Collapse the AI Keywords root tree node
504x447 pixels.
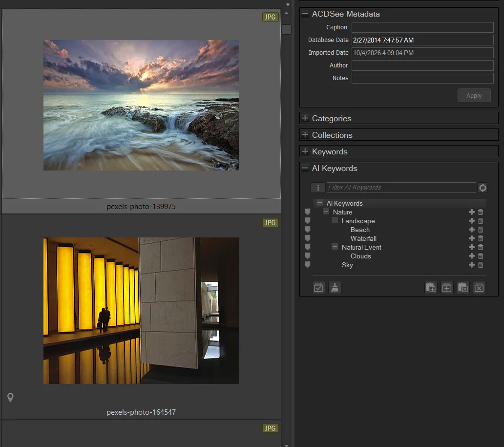tap(319, 203)
